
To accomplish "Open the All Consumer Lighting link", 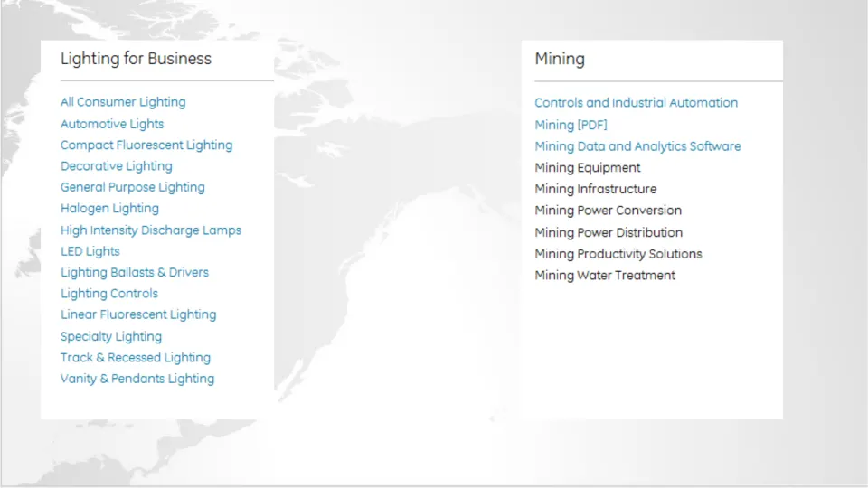I will pyautogui.click(x=123, y=102).
